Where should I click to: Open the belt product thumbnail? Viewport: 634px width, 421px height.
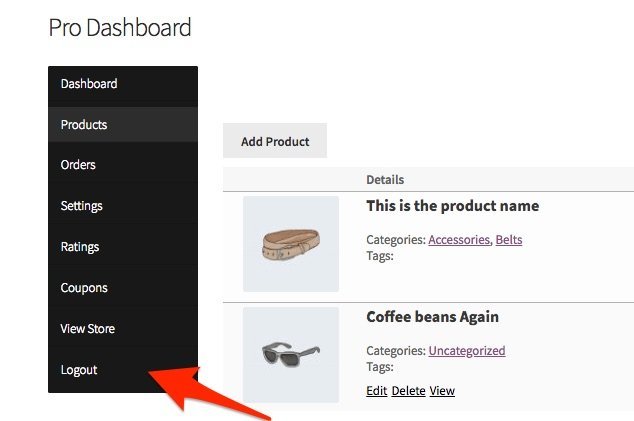[291, 244]
